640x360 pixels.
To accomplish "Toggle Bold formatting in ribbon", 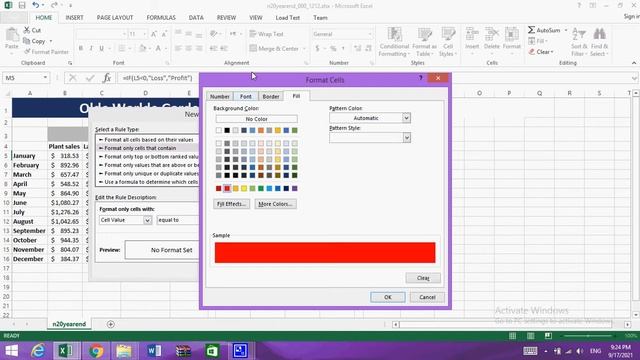I will point(81,48).
